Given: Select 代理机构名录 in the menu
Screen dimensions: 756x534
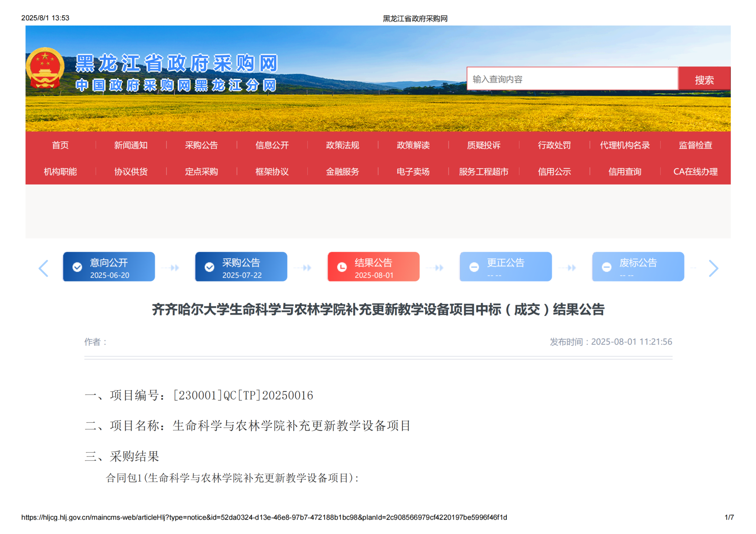Looking at the screenshot, I should coord(625,145).
